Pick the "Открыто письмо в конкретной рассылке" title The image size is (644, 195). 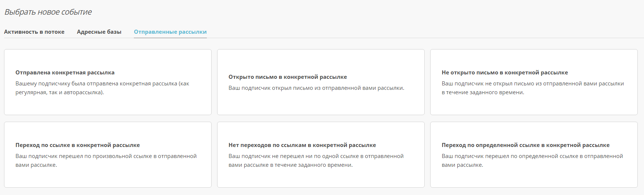pyautogui.click(x=288, y=77)
